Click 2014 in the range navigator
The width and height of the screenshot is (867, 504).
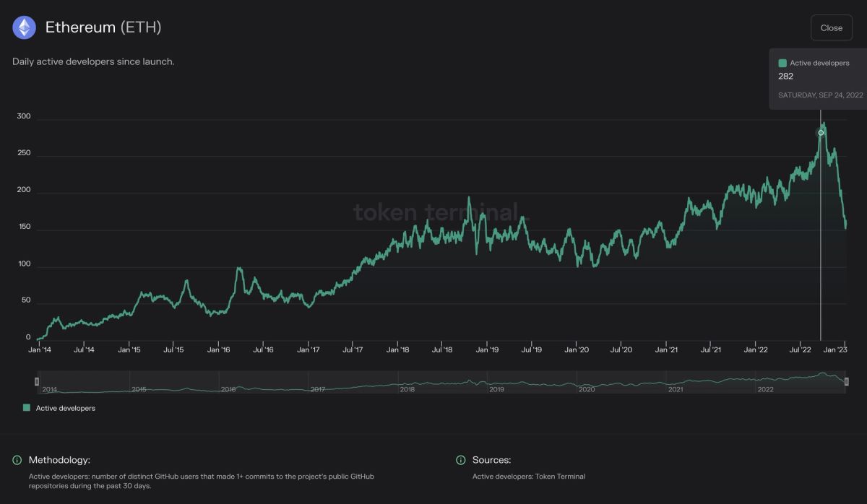[x=49, y=390]
